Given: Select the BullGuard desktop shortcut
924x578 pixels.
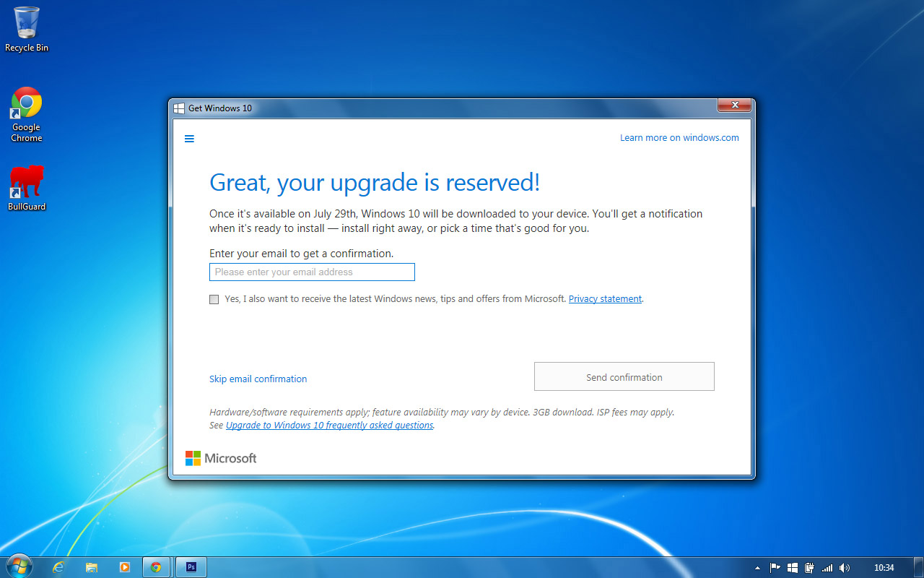Looking at the screenshot, I should pos(27,188).
